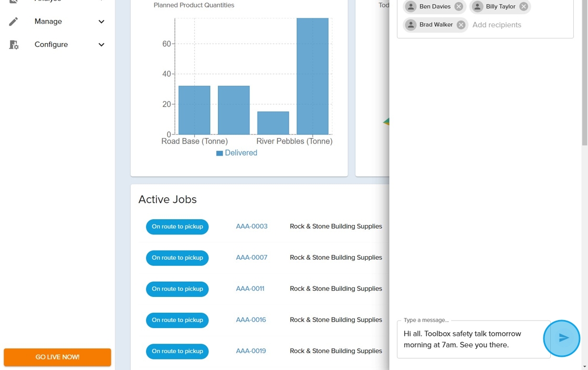The width and height of the screenshot is (588, 370).
Task: Click the Configure building-gear icon
Action: 14,45
